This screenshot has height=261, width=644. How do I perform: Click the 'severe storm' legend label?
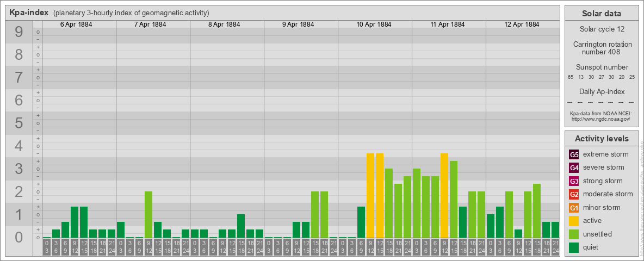603,167
